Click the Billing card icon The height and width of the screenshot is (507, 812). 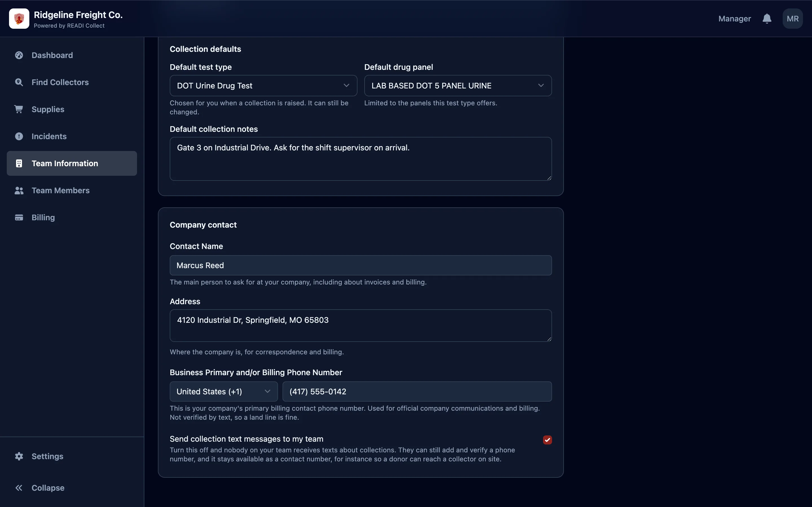click(19, 218)
